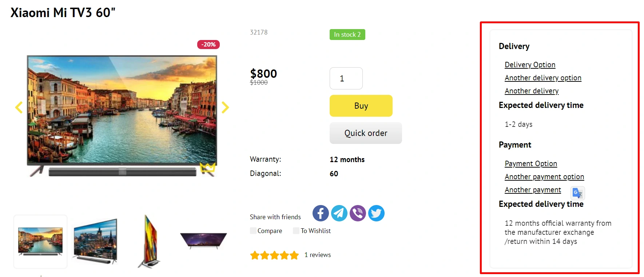Screen dimensions: 644x277
Task: Share product via Viber icon
Action: 358,213
